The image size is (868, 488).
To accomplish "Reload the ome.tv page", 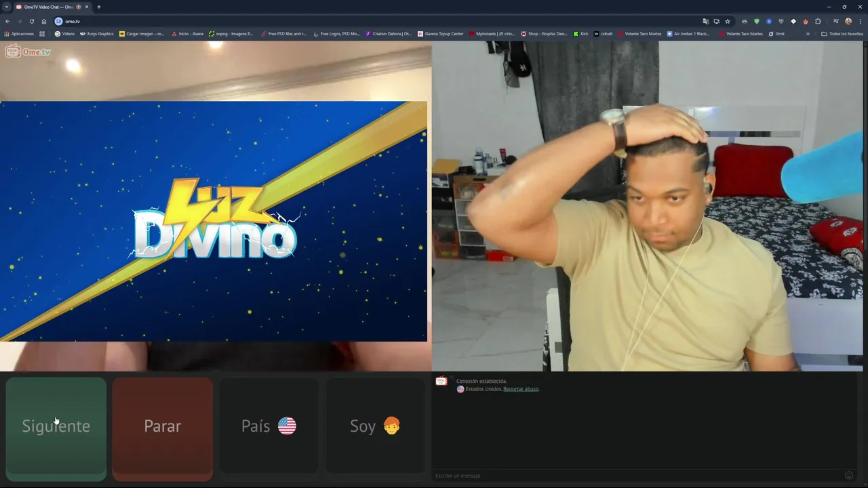I will point(31,22).
